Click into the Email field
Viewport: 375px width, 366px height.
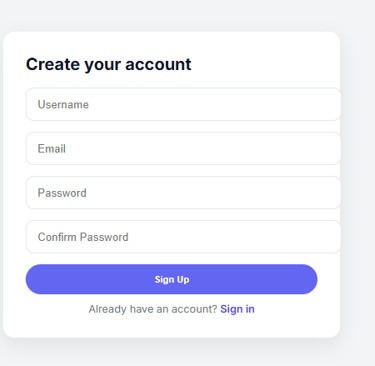(183, 148)
